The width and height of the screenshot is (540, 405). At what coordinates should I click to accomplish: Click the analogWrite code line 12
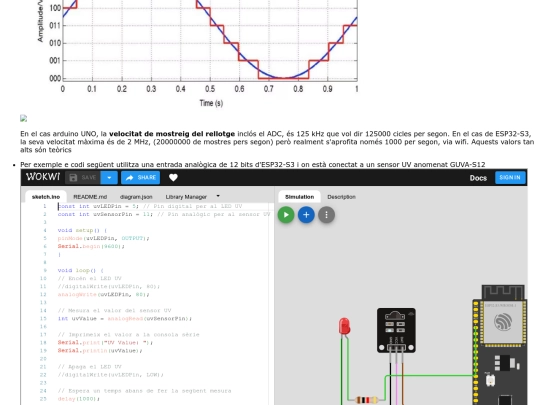[104, 294]
